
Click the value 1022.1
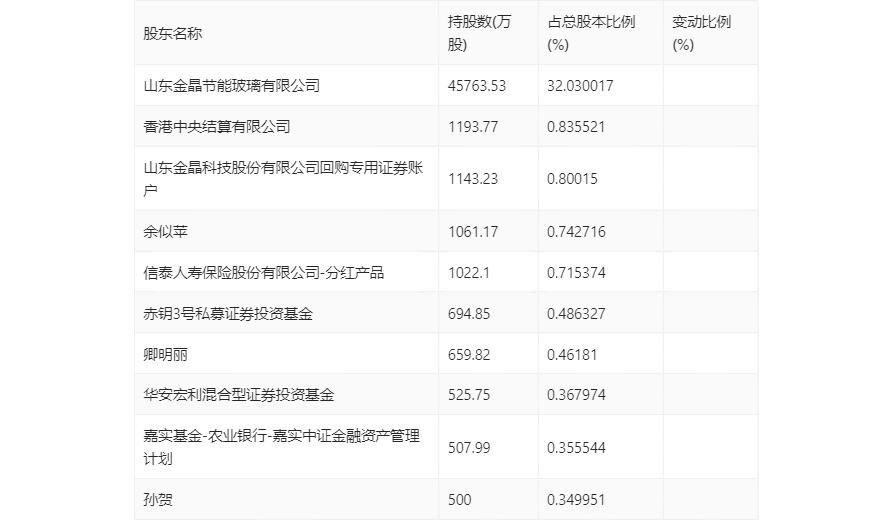(x=469, y=273)
